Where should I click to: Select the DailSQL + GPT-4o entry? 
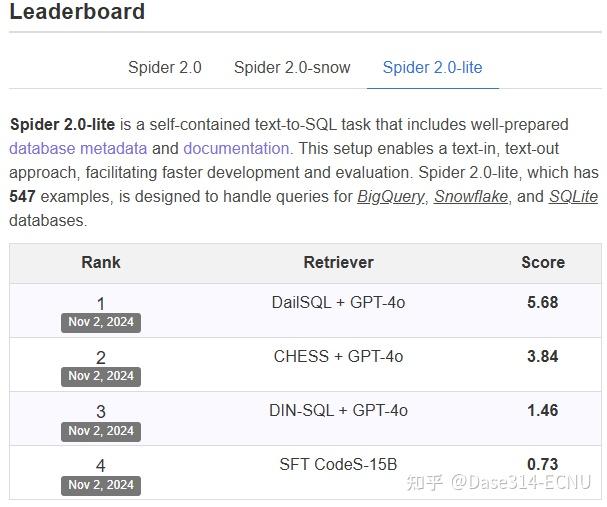point(338,302)
